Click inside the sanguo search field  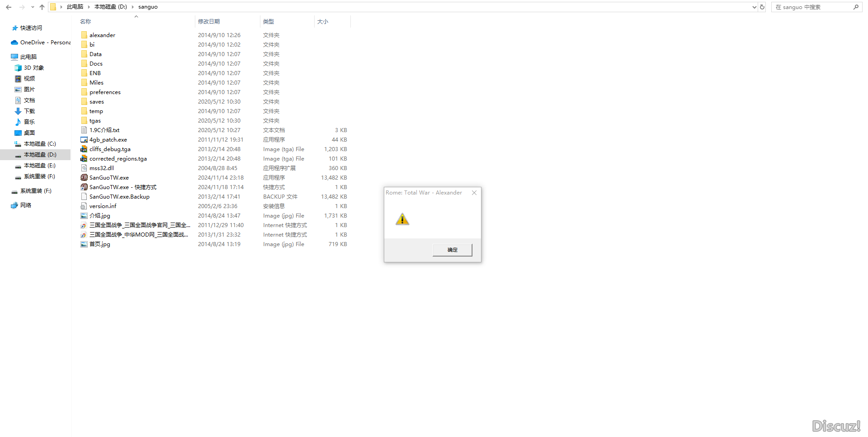[x=809, y=7]
